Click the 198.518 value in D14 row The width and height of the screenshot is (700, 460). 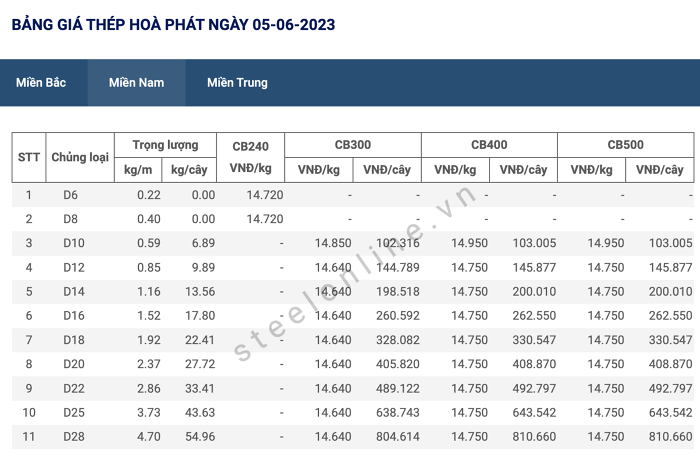pyautogui.click(x=398, y=292)
